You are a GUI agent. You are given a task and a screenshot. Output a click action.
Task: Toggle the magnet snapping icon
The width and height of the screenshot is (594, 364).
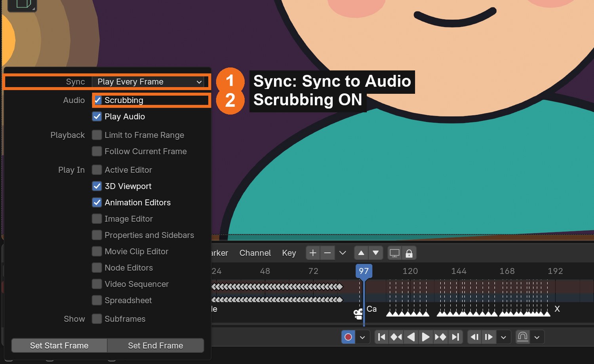click(x=523, y=337)
